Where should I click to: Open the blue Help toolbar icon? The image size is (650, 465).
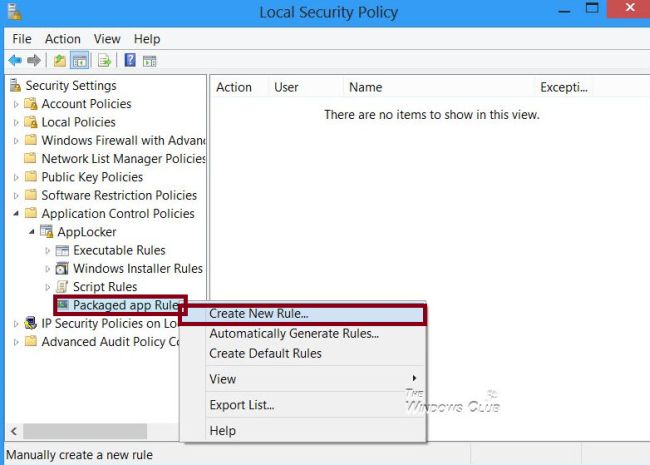(130, 61)
